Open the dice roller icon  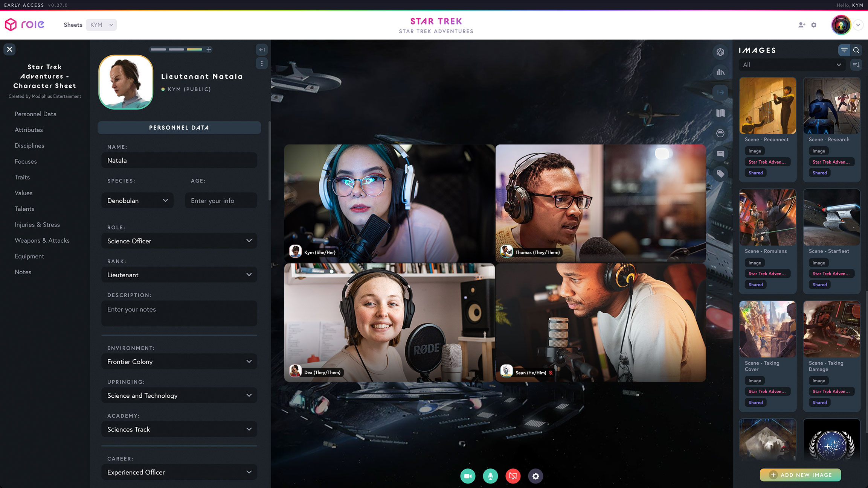720,52
